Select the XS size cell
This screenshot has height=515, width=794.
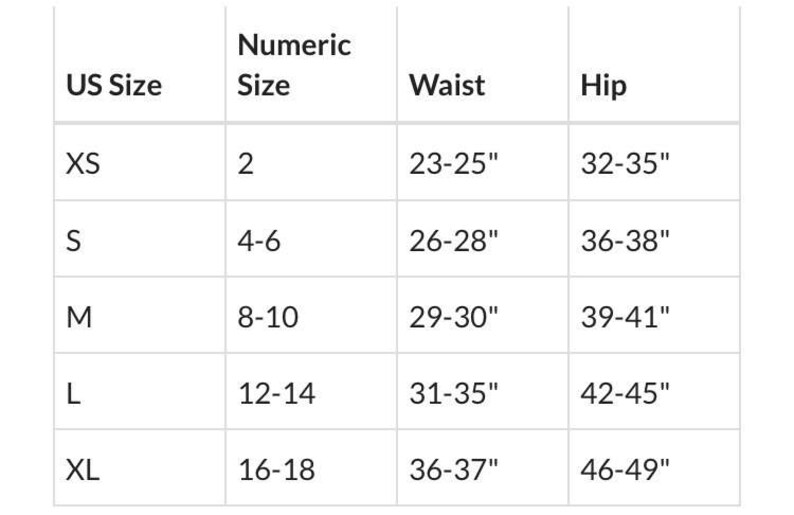(83, 164)
